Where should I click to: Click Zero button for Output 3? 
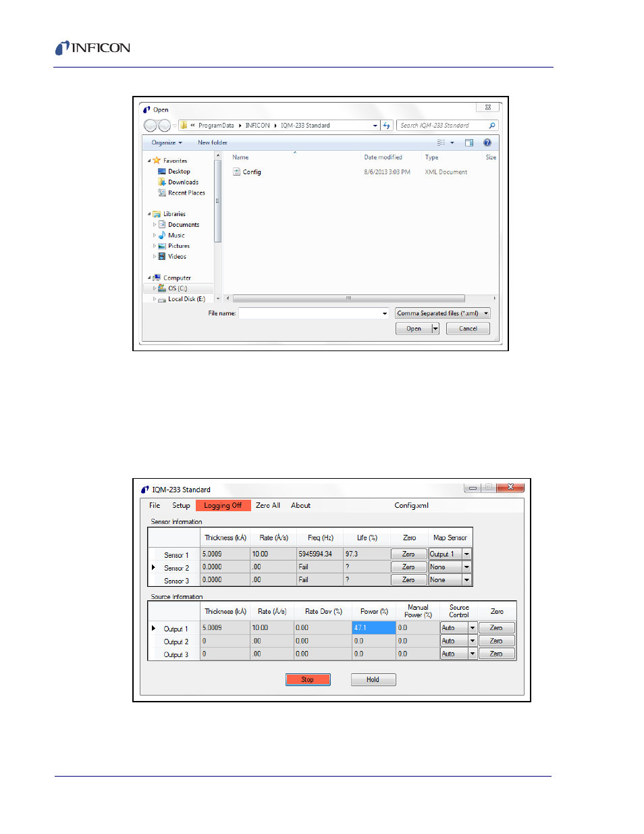(x=496, y=654)
